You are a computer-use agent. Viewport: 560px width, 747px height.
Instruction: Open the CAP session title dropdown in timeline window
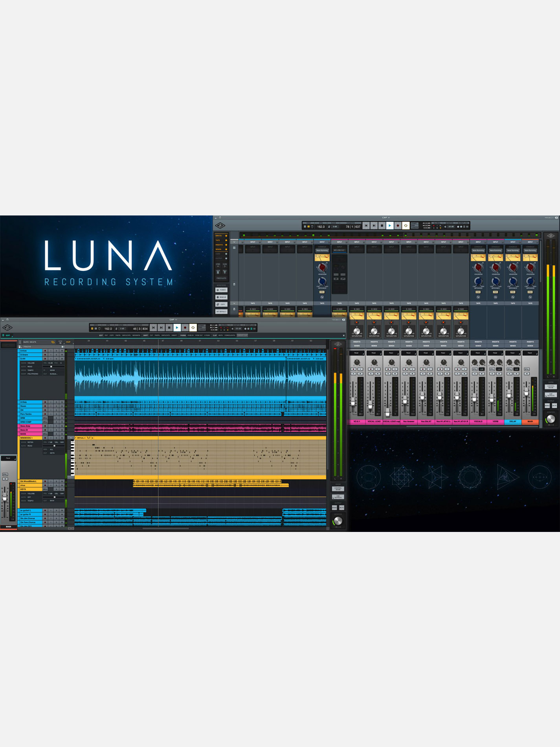173,320
